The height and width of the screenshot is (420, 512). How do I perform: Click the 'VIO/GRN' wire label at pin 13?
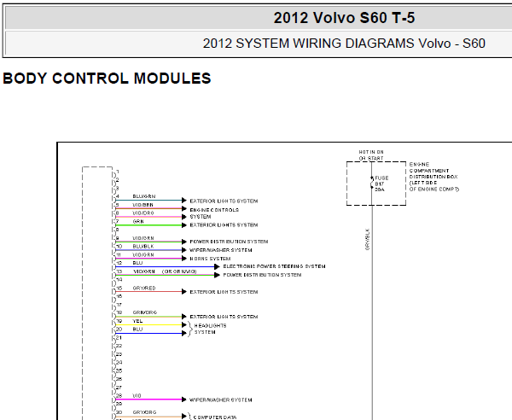144,271
